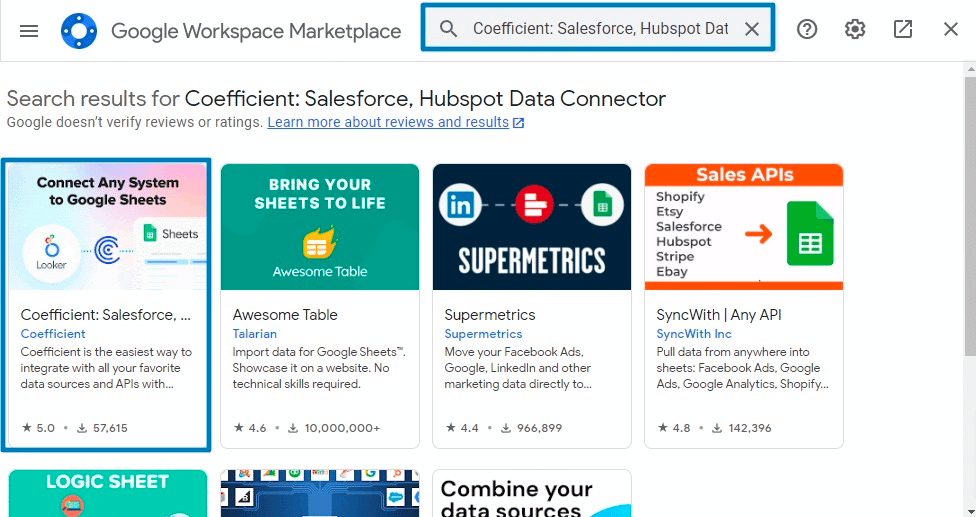The image size is (976, 517).
Task: Click the SyncWith 4.8 star rating
Action: point(674,428)
